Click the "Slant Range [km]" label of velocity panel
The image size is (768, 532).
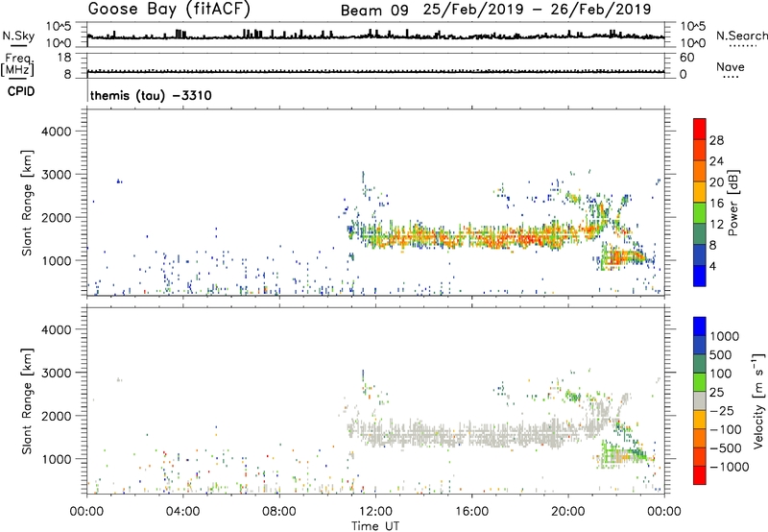pyautogui.click(x=27, y=400)
